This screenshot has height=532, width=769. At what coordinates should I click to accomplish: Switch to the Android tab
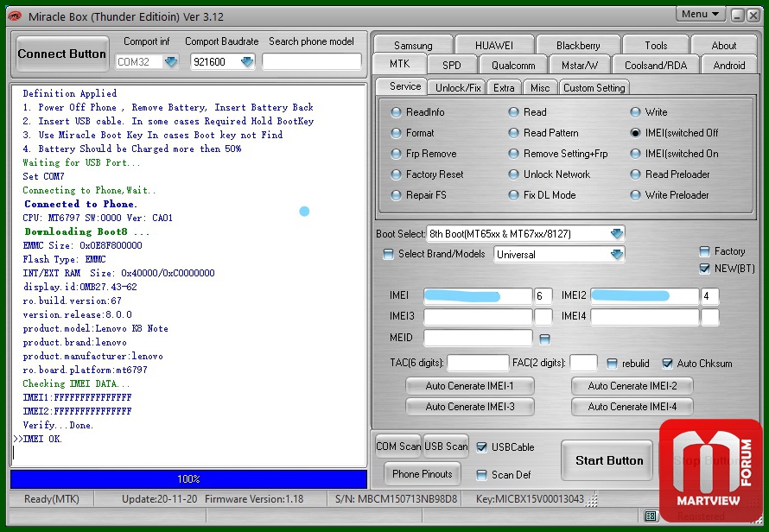pyautogui.click(x=729, y=66)
